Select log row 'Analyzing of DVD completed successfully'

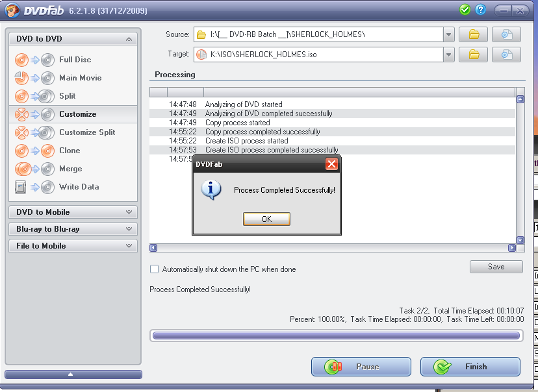click(332, 114)
